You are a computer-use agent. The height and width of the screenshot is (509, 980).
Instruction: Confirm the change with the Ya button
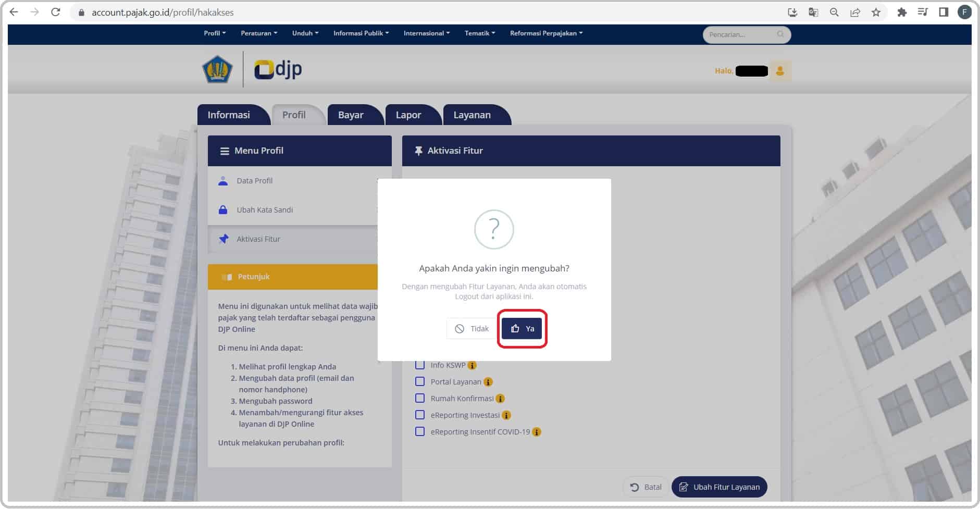[522, 329]
